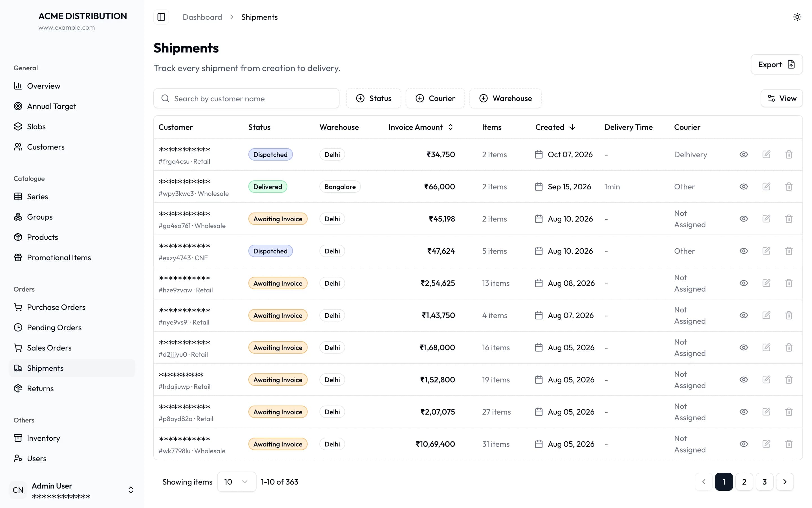This screenshot has height=508, width=812.
Task: Go to previous page arrow
Action: pyautogui.click(x=704, y=482)
